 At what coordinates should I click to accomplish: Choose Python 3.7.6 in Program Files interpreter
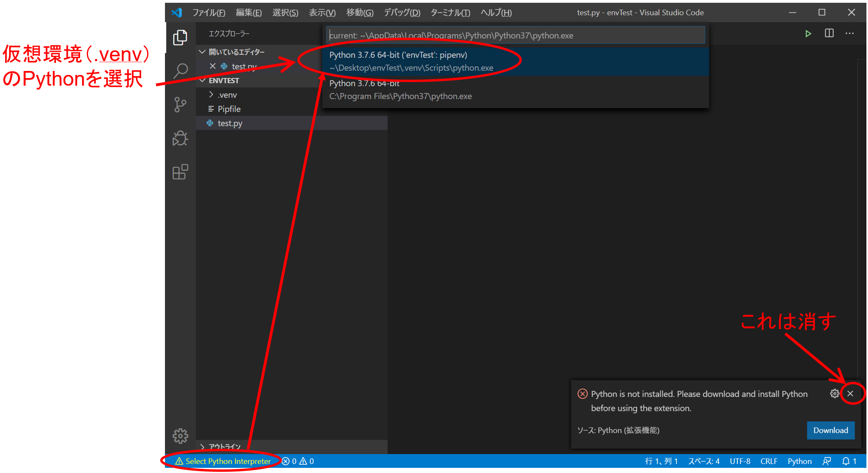(x=515, y=90)
